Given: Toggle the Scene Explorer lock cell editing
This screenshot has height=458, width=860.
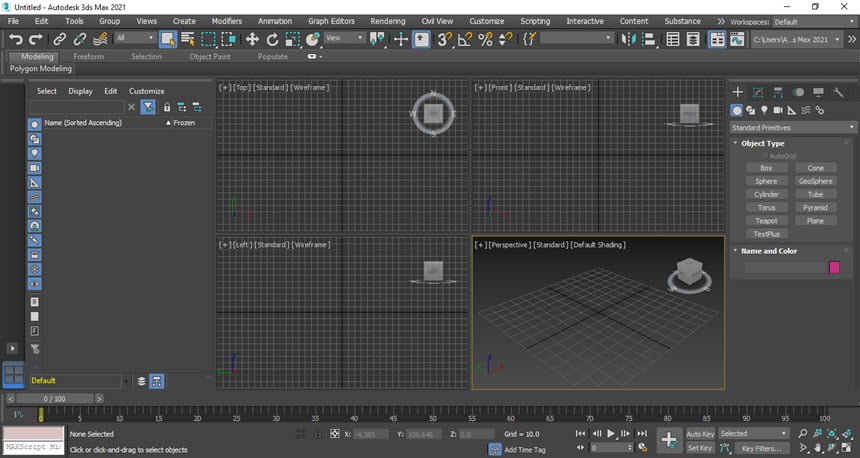Looking at the screenshot, I should pyautogui.click(x=167, y=107).
